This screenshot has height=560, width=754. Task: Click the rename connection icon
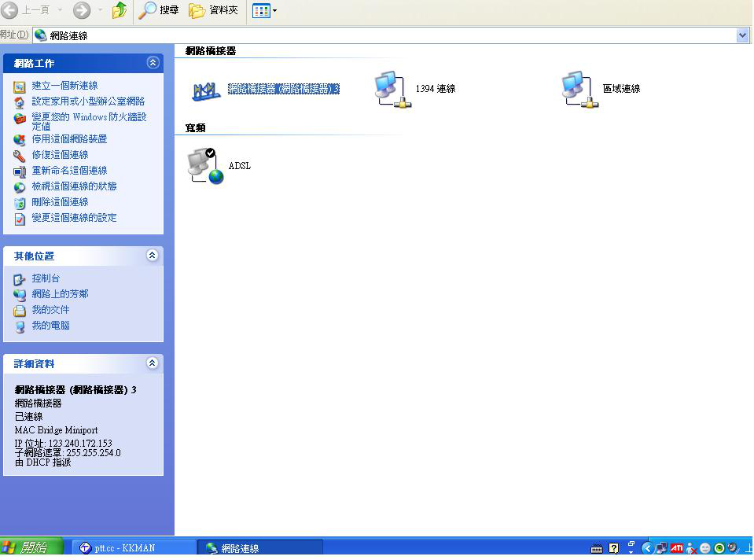[x=19, y=171]
